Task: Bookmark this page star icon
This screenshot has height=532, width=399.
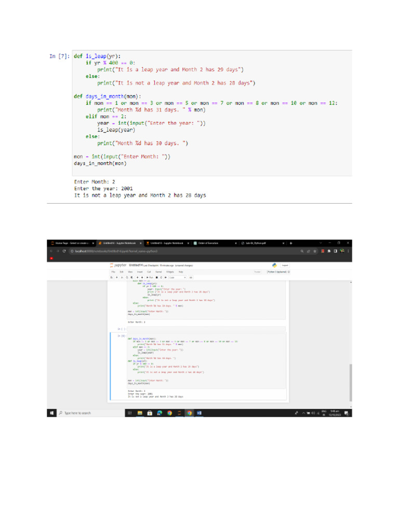Action: [315, 251]
